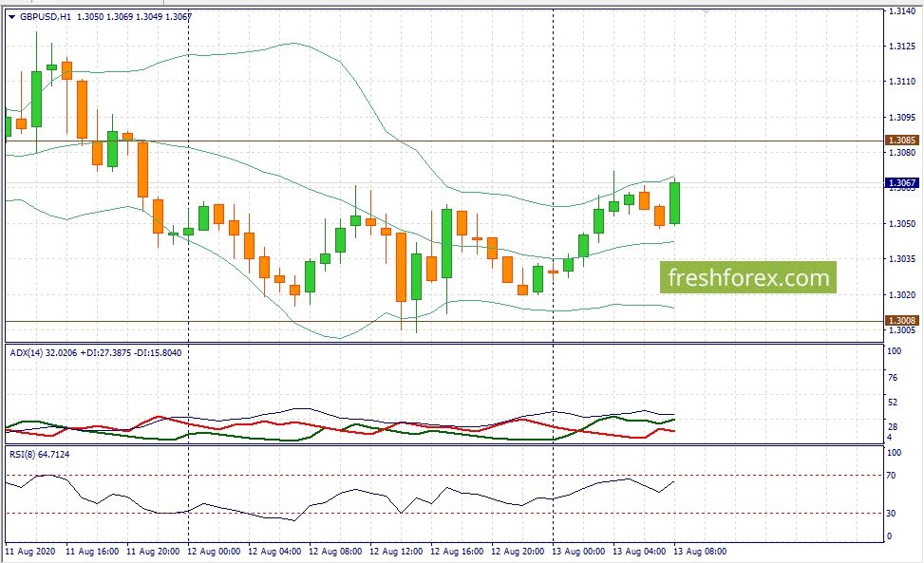The height and width of the screenshot is (563, 924).
Task: Select the 1.3085 resistance level price tag
Action: (902, 141)
